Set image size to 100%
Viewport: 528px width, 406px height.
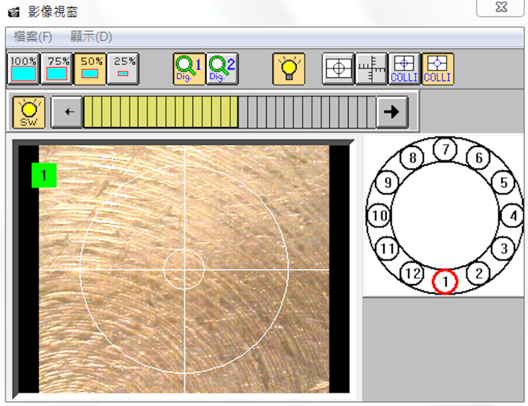pyautogui.click(x=23, y=69)
